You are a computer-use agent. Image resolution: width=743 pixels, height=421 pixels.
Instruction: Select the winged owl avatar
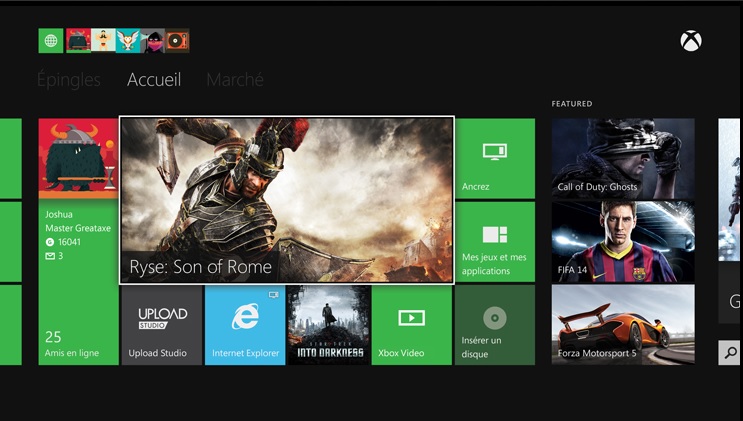pyautogui.click(x=128, y=41)
